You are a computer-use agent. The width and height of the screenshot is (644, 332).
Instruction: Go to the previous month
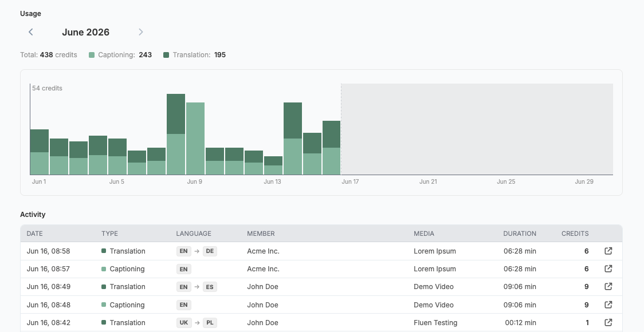click(30, 32)
